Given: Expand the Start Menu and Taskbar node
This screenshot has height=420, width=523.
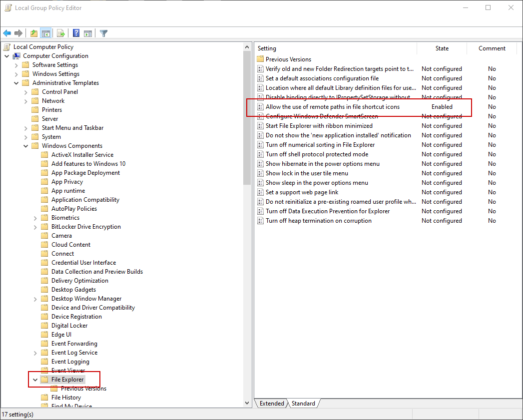Looking at the screenshot, I should pos(25,128).
